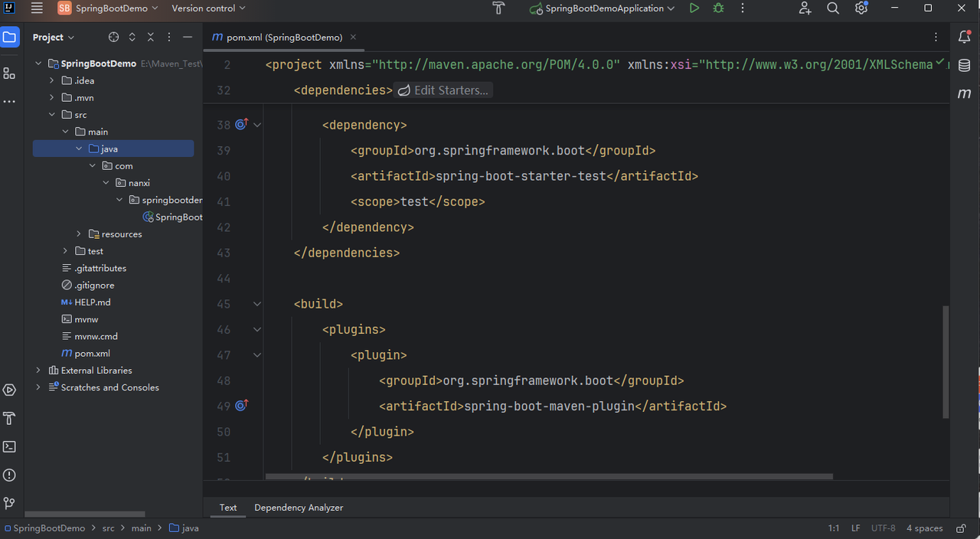Viewport: 980px width, 539px height.
Task: Toggle the Project tool window button
Action: [x=9, y=37]
